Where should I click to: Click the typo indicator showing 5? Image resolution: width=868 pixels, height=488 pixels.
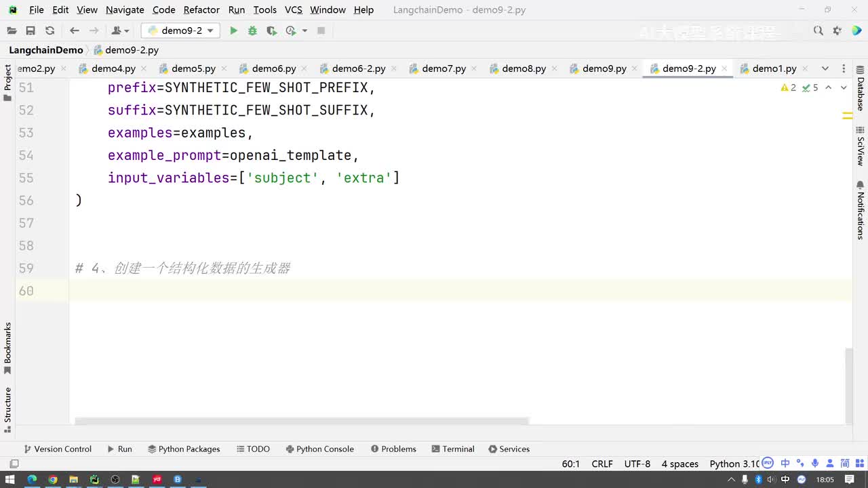click(x=810, y=87)
